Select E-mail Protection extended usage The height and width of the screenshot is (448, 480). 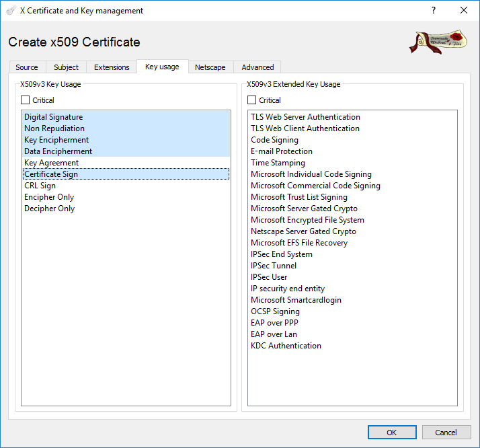coord(282,151)
